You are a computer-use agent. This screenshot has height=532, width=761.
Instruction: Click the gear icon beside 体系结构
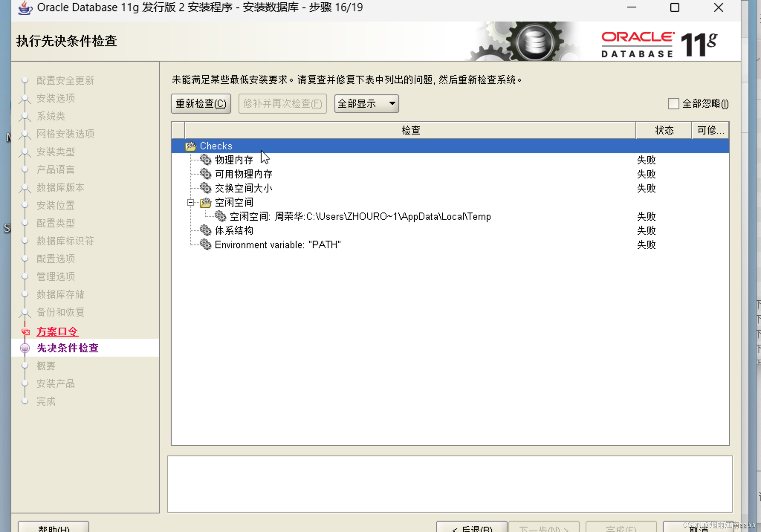point(205,230)
